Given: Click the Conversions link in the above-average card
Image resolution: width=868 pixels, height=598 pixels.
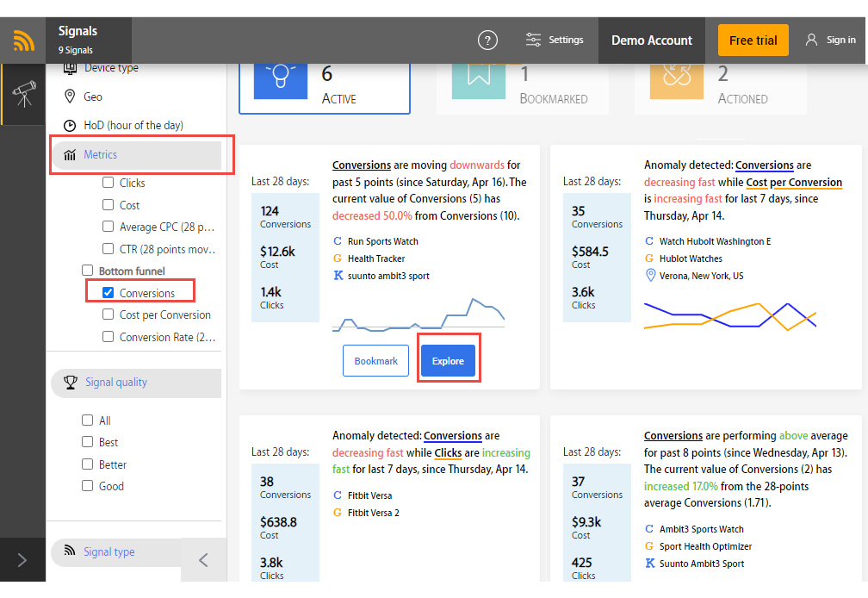Looking at the screenshot, I should [x=673, y=436].
